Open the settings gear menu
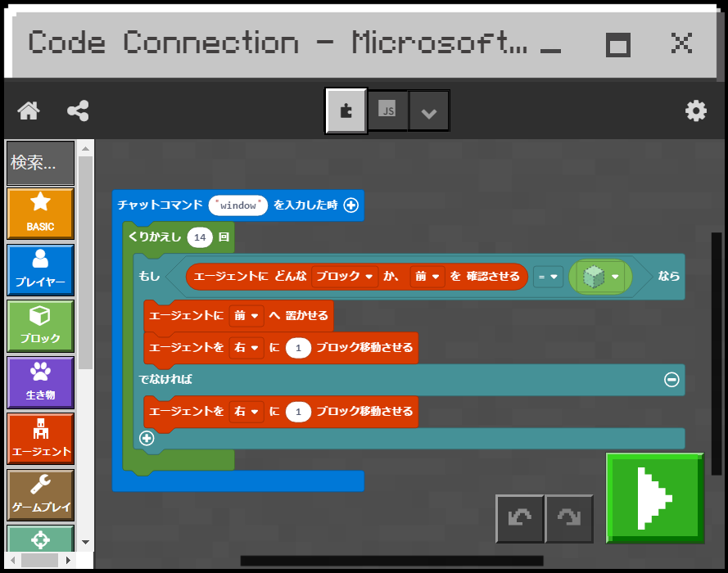This screenshot has height=573, width=728. [695, 111]
